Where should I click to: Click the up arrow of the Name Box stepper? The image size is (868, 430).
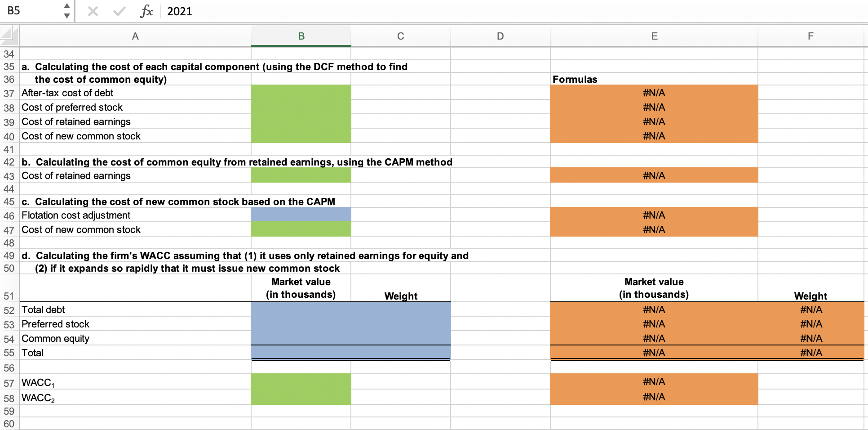[x=66, y=6]
